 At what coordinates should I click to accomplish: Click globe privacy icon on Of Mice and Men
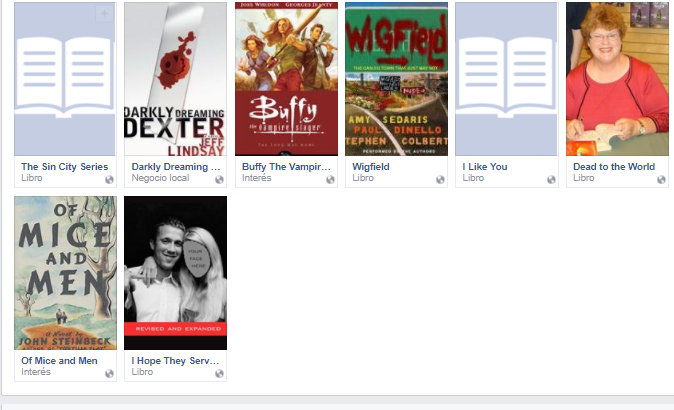coord(110,374)
